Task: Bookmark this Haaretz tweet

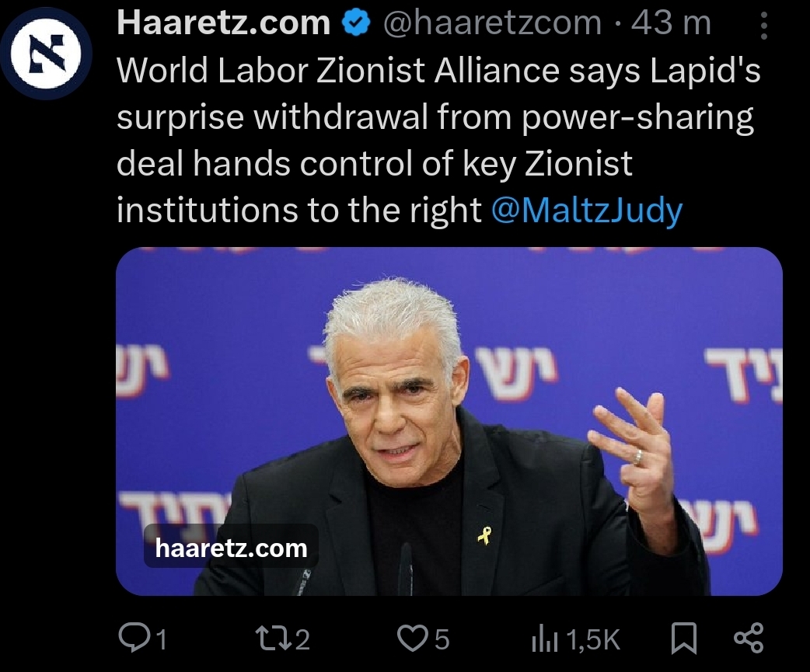Action: (x=683, y=639)
